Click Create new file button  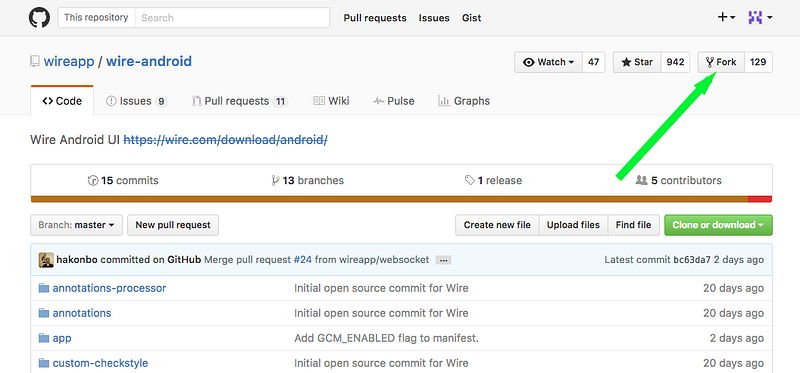pos(497,225)
